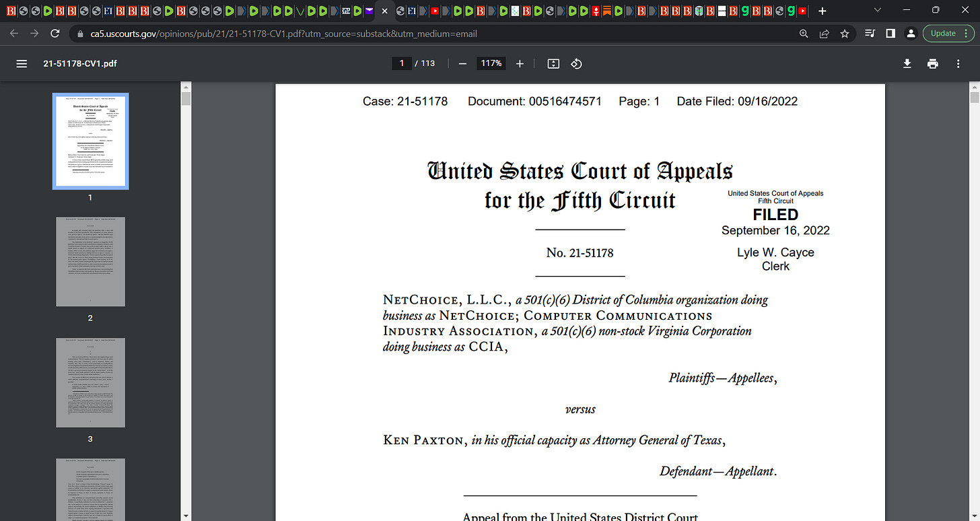980x521 pixels.
Task: Toggle the PDF sidebar with hamburger menu
Action: pyautogui.click(x=22, y=63)
